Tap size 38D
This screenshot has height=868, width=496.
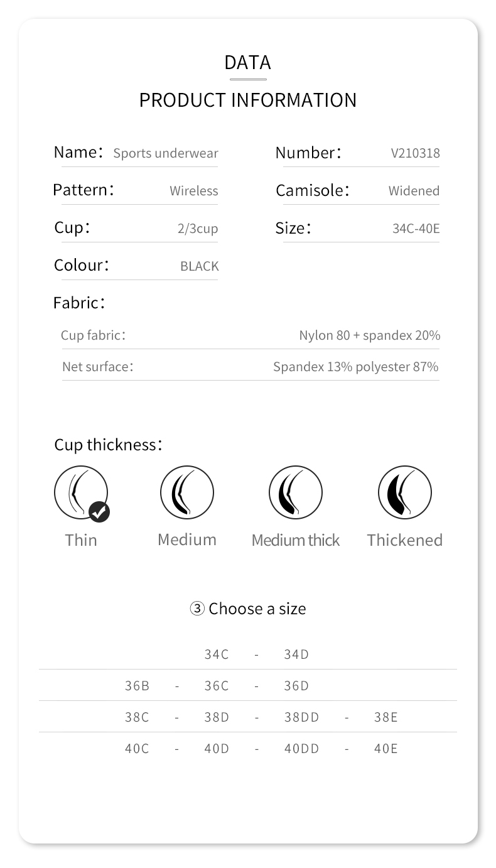[x=217, y=717]
